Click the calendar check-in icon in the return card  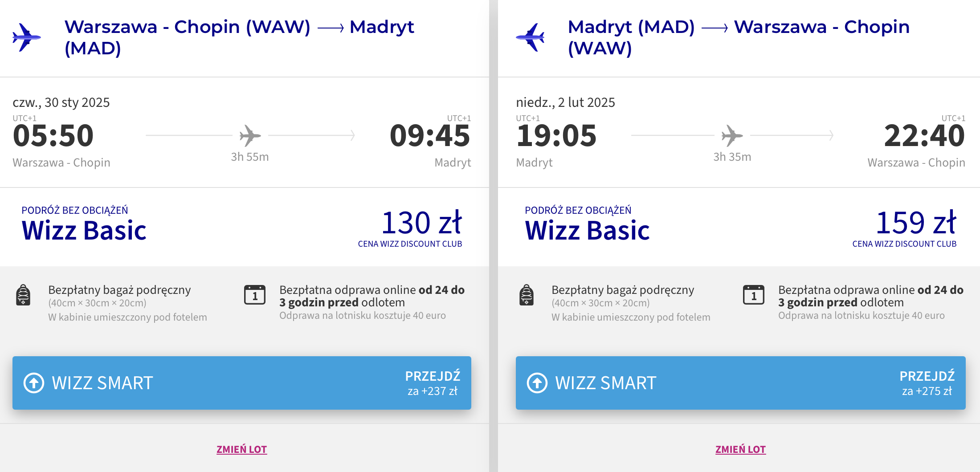coord(754,295)
